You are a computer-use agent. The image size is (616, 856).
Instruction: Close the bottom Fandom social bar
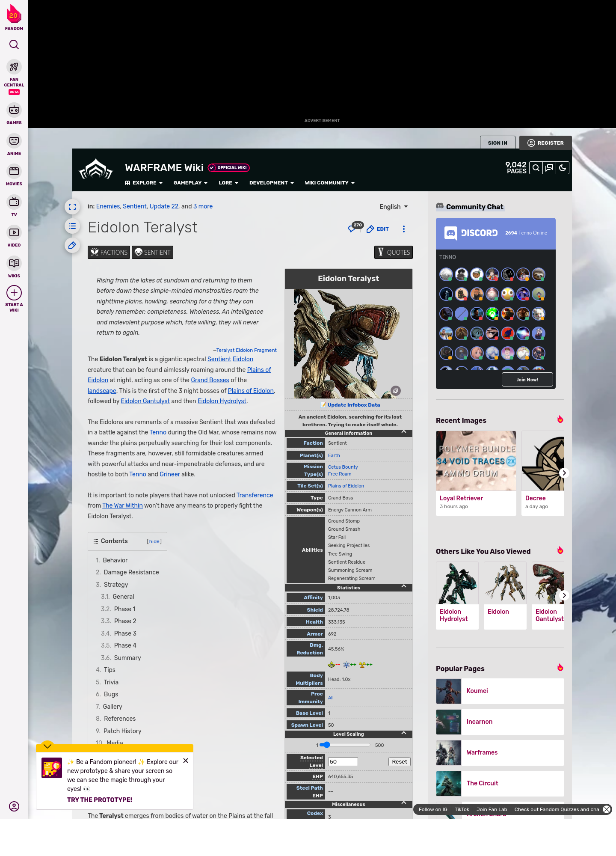607,809
